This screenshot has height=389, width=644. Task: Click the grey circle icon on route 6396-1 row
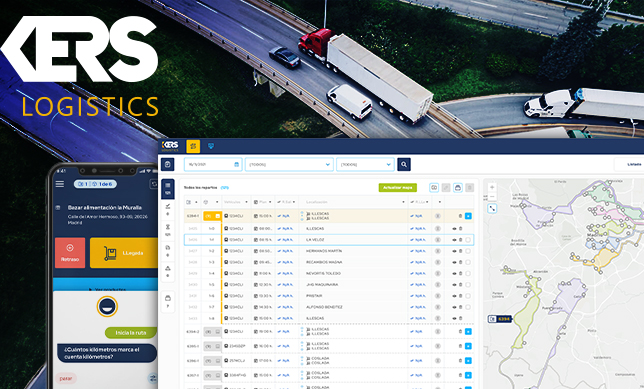438,361
